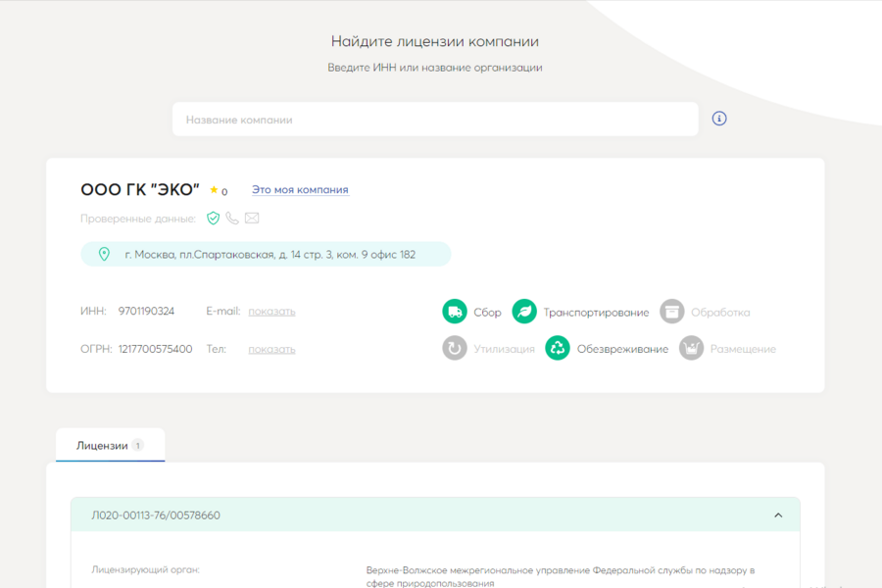Screen dimensions: 882x588
Task: Show the company E-mail via показать
Action: point(271,312)
